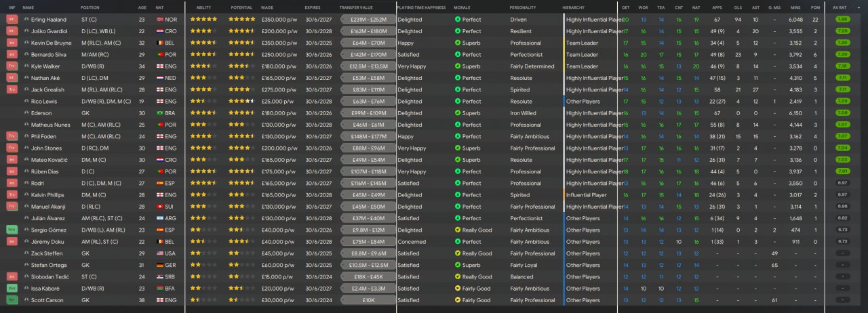This screenshot has height=313, width=868.
Task: Click the Int badge next to Jérémy Doku
Action: (12, 241)
